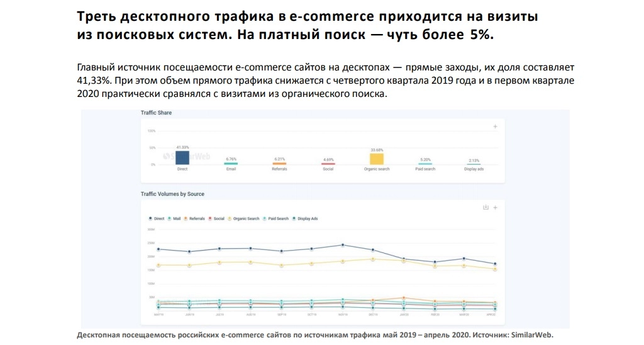The image size is (644, 345).
Task: Click the Organic search axis label under bar chart
Action: (x=377, y=169)
